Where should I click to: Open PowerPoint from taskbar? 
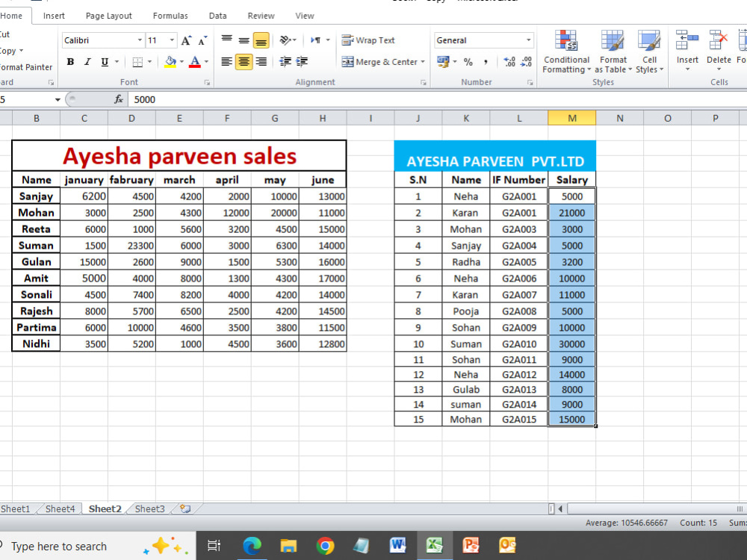pos(471,546)
